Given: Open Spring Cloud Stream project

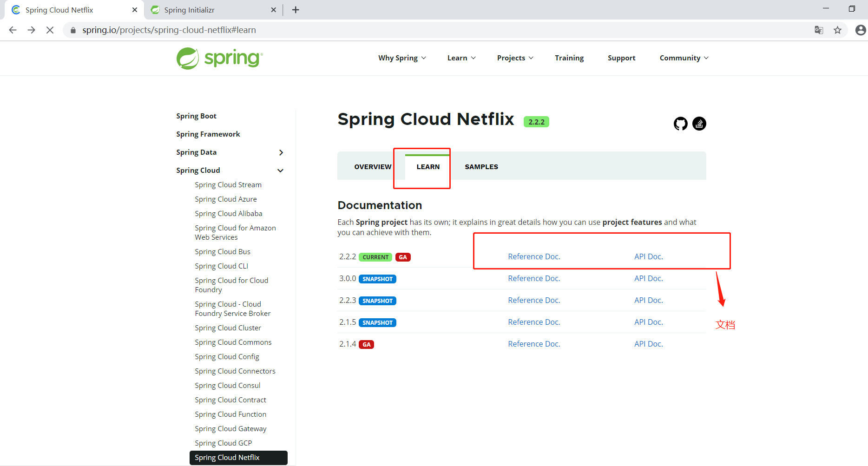Looking at the screenshot, I should tap(228, 185).
